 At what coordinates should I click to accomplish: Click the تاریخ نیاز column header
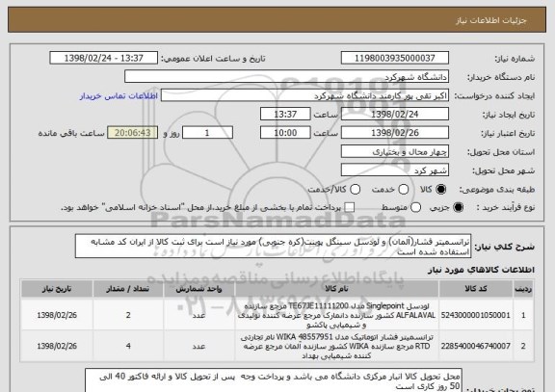point(57,289)
